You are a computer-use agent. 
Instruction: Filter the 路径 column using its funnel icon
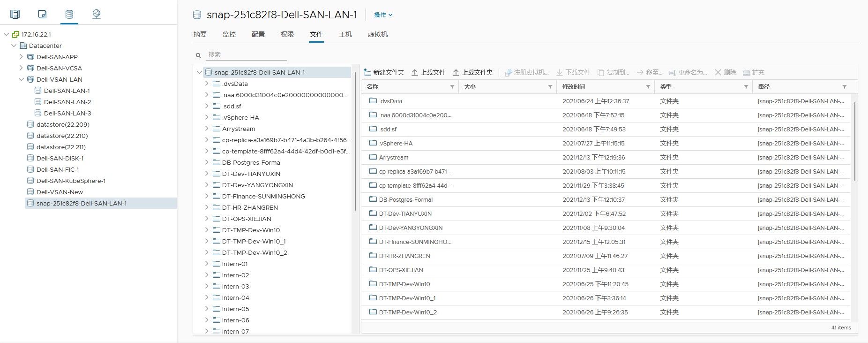click(x=844, y=87)
